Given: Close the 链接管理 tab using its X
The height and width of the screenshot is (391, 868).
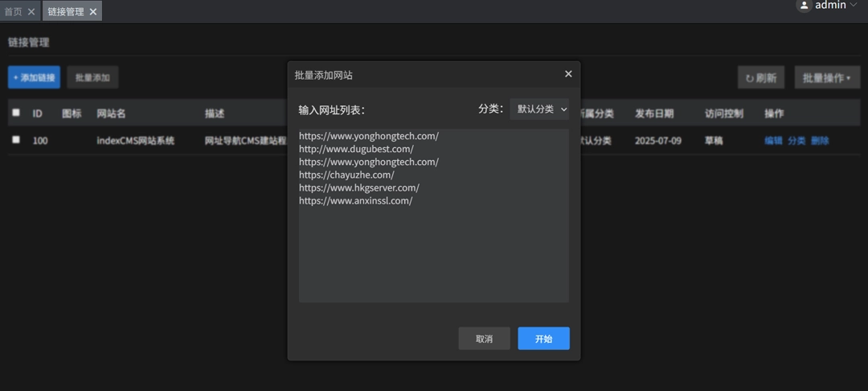Looking at the screenshot, I should click(x=93, y=12).
